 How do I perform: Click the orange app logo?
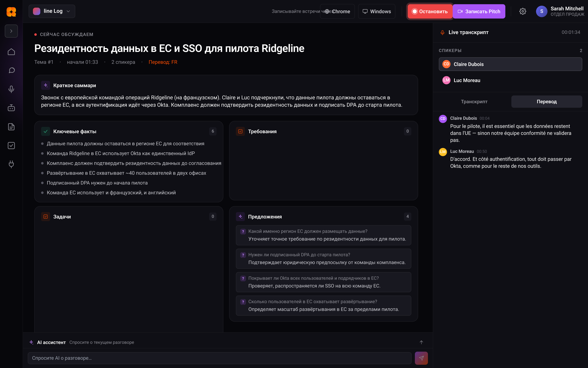coord(11,11)
